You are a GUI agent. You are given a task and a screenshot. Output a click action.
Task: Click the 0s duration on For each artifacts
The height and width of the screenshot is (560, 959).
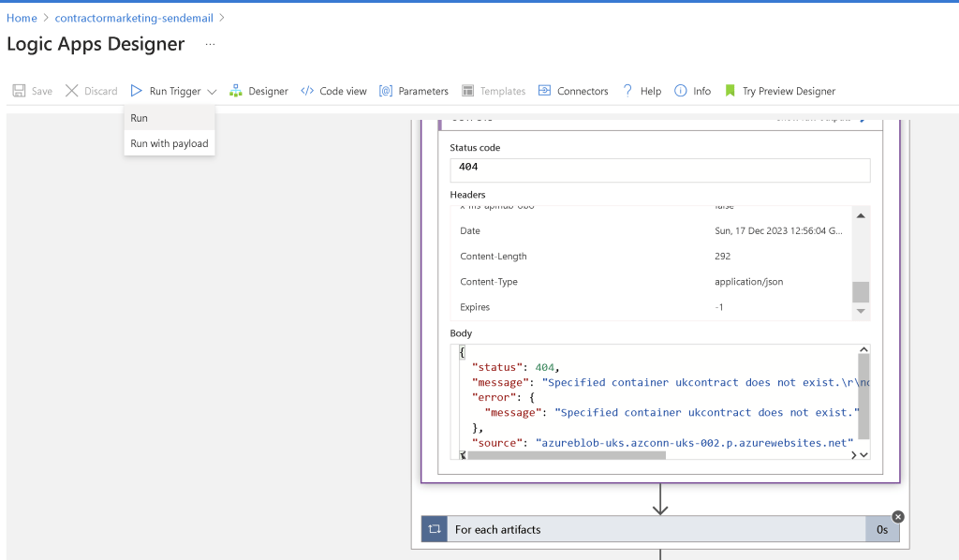tap(882, 529)
